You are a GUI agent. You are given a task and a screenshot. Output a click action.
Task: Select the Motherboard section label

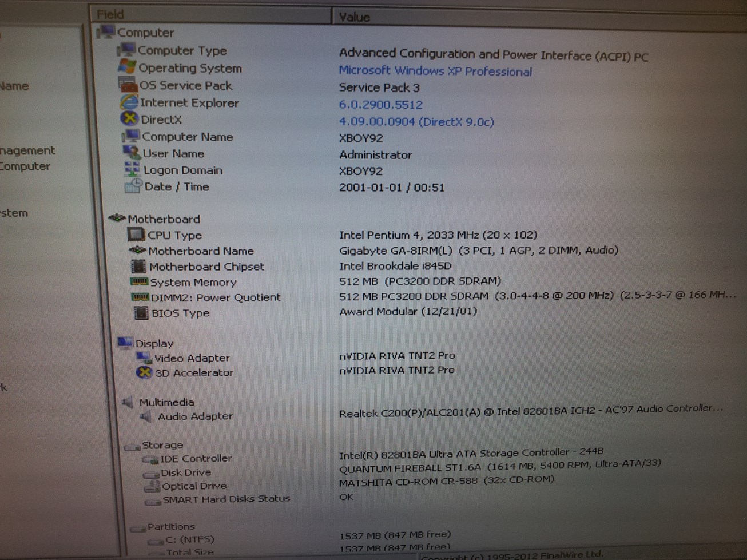click(x=164, y=219)
